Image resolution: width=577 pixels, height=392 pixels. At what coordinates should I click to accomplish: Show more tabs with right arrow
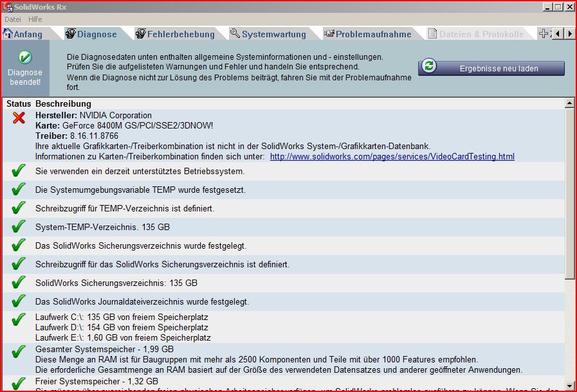pos(570,33)
